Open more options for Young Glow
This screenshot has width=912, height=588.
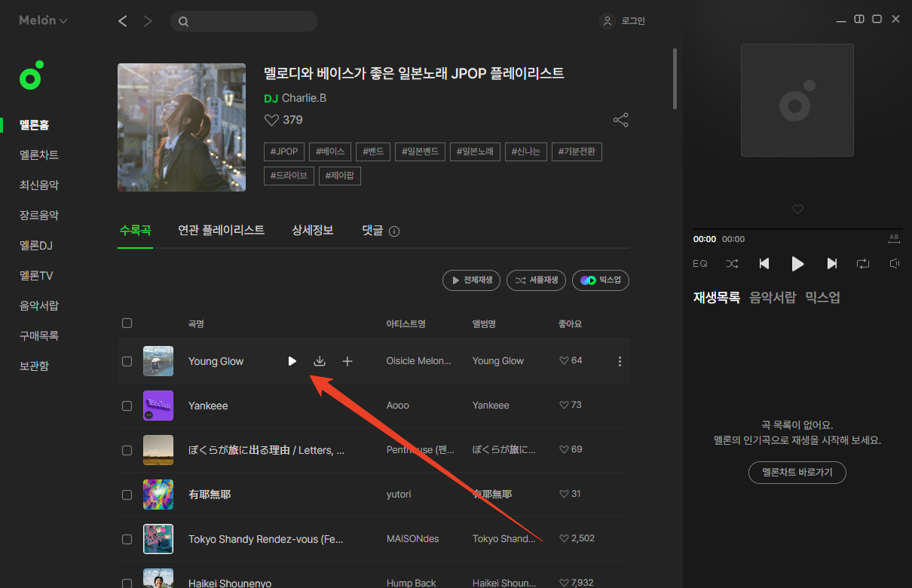tap(620, 361)
